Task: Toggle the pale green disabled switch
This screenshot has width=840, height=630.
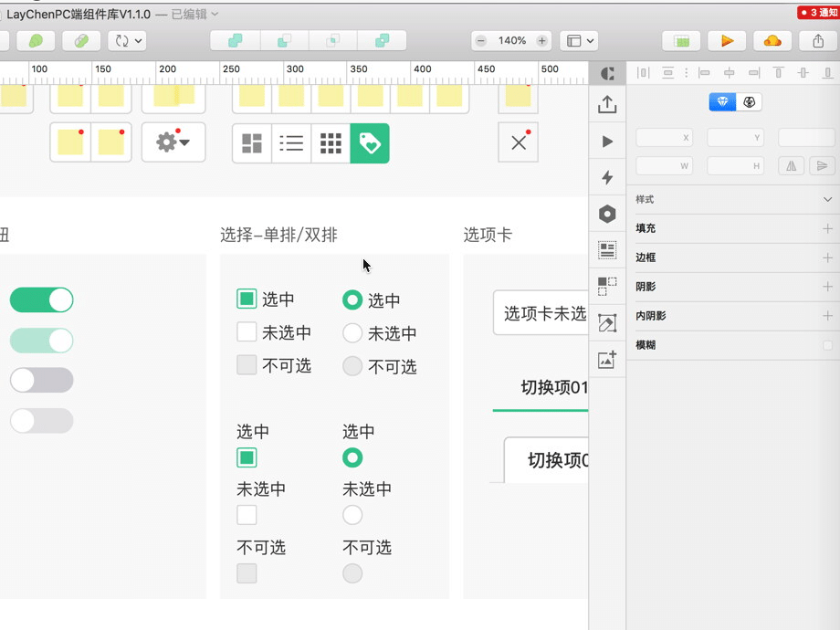Action: point(42,341)
